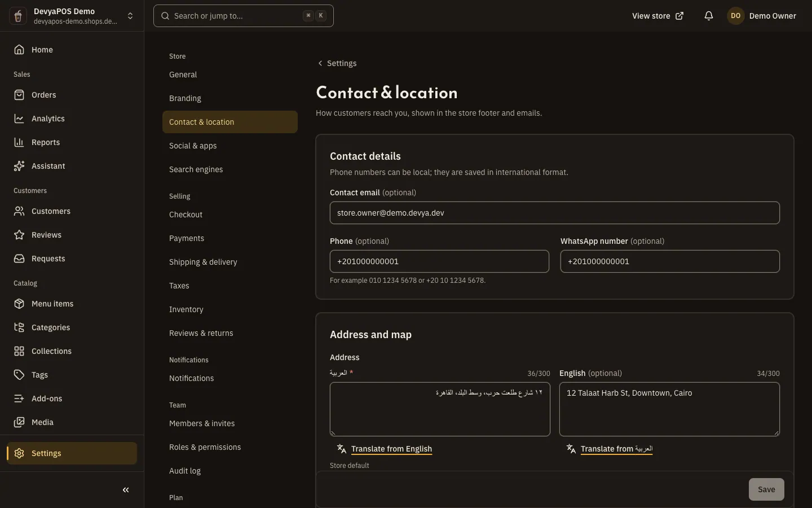Viewport: 812px width, 508px height.
Task: Open the DO user avatar menu
Action: 735,16
